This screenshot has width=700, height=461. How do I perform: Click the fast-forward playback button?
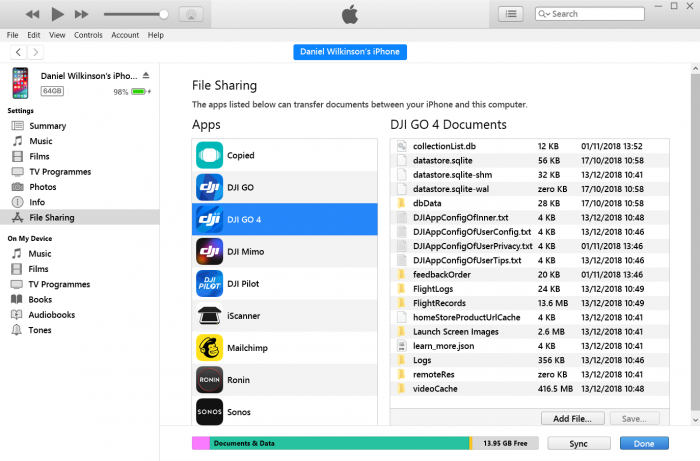pyautogui.click(x=81, y=14)
